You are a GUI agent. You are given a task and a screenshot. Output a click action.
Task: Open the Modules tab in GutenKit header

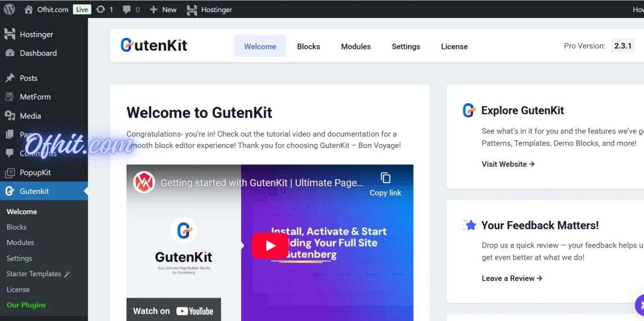click(x=356, y=46)
